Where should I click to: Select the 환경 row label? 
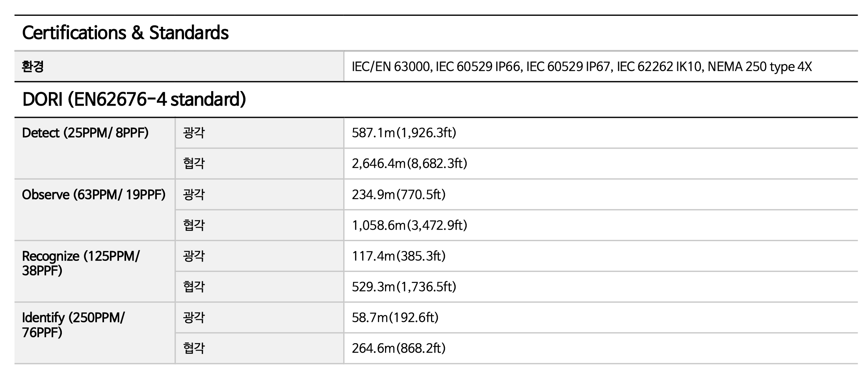[x=33, y=66]
